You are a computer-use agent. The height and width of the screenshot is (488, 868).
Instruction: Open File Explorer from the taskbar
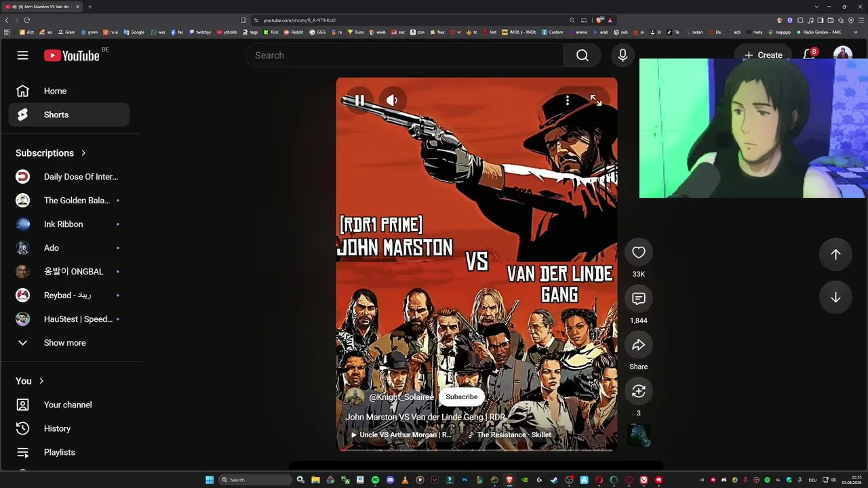(315, 480)
